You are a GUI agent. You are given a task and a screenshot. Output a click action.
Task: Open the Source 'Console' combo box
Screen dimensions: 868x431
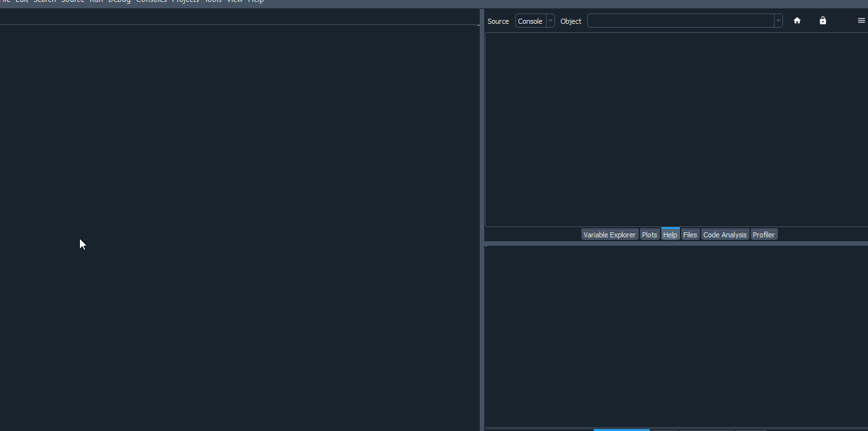(x=534, y=21)
